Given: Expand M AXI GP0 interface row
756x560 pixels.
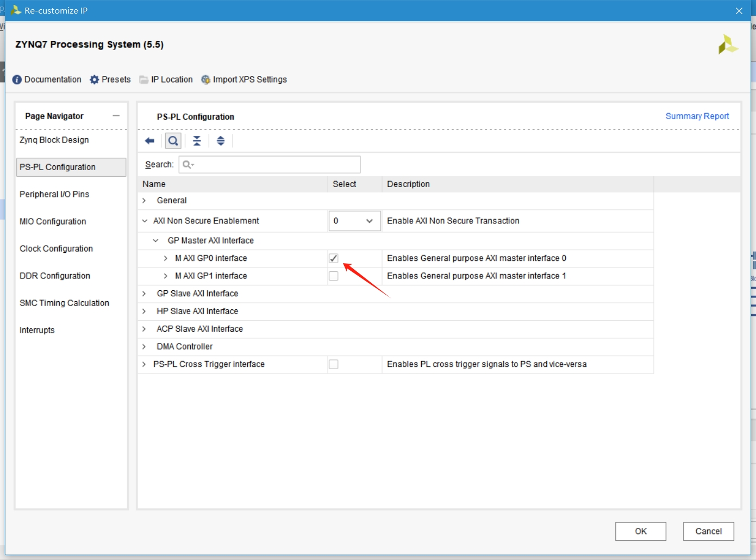Looking at the screenshot, I should [x=166, y=258].
